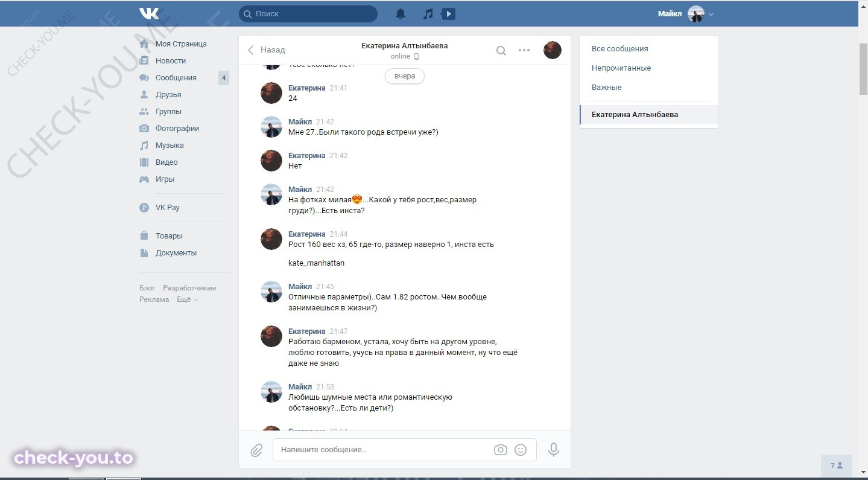
Task: Click the kate_manhattan message text
Action: 317,263
